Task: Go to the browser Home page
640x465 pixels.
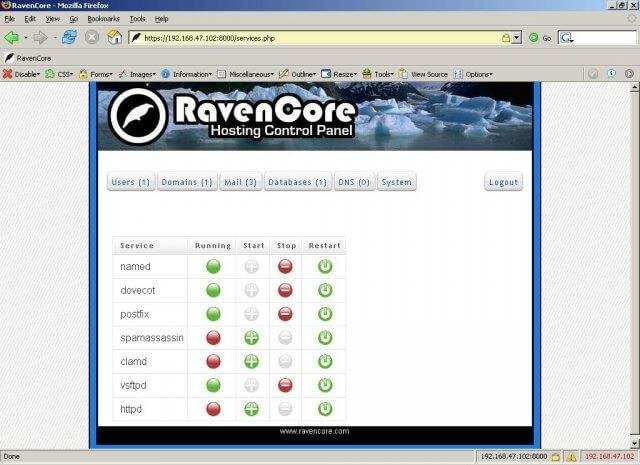Action: [115, 38]
